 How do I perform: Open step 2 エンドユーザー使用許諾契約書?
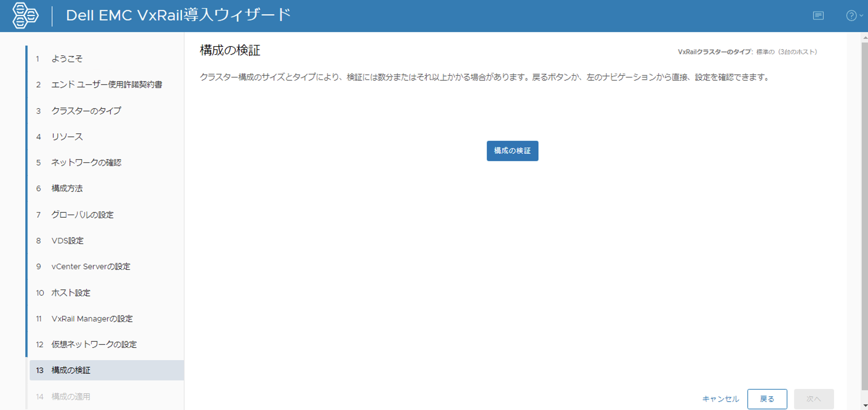[106, 84]
